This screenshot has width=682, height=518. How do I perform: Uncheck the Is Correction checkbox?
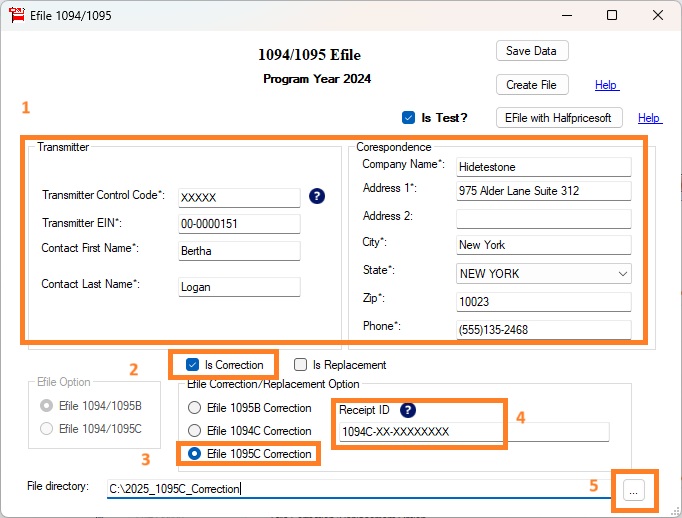coord(193,365)
